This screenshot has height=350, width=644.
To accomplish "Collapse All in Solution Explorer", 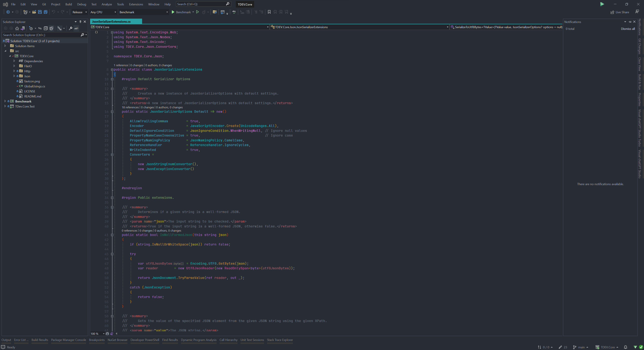I will click(45, 28).
